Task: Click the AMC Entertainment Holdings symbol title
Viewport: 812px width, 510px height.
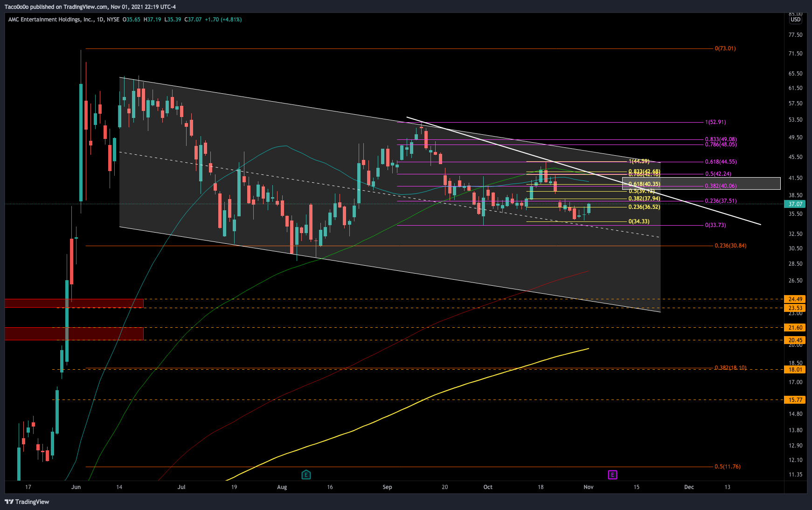Action: (50, 20)
